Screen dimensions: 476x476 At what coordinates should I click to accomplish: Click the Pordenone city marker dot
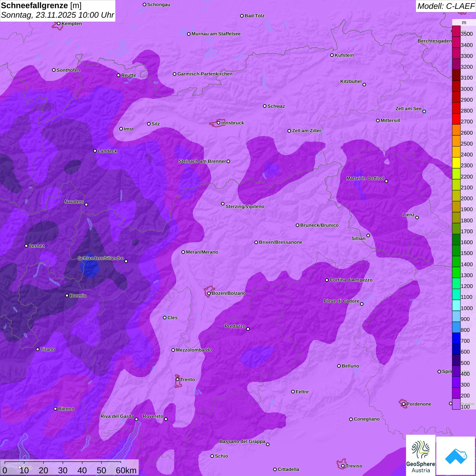(x=404, y=404)
